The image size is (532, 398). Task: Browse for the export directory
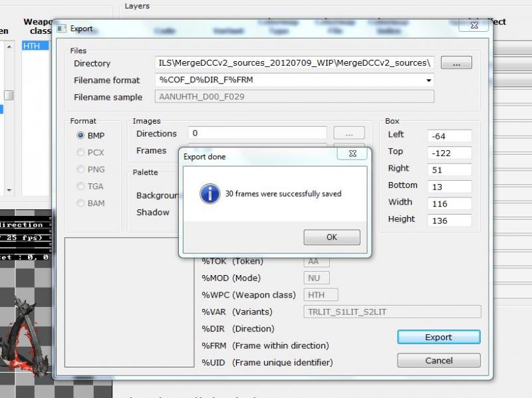click(x=456, y=62)
